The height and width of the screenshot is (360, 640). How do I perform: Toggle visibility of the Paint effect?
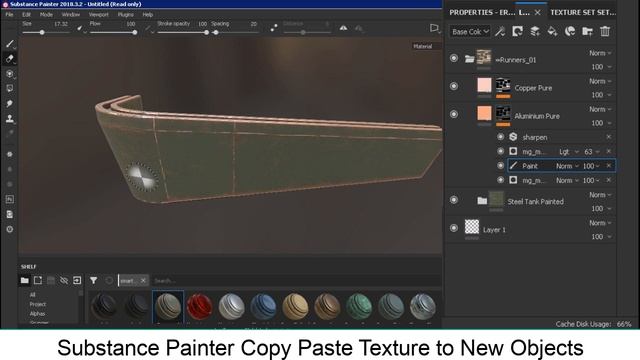500,166
